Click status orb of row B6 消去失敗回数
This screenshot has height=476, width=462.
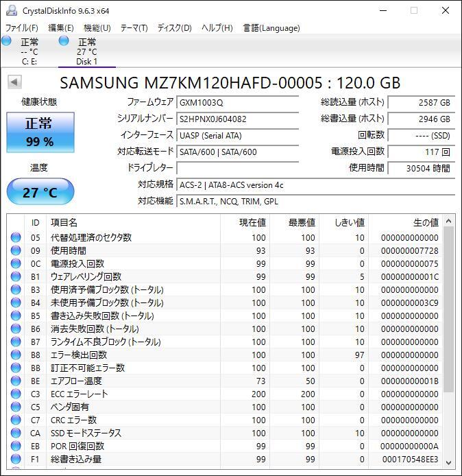pos(16,329)
